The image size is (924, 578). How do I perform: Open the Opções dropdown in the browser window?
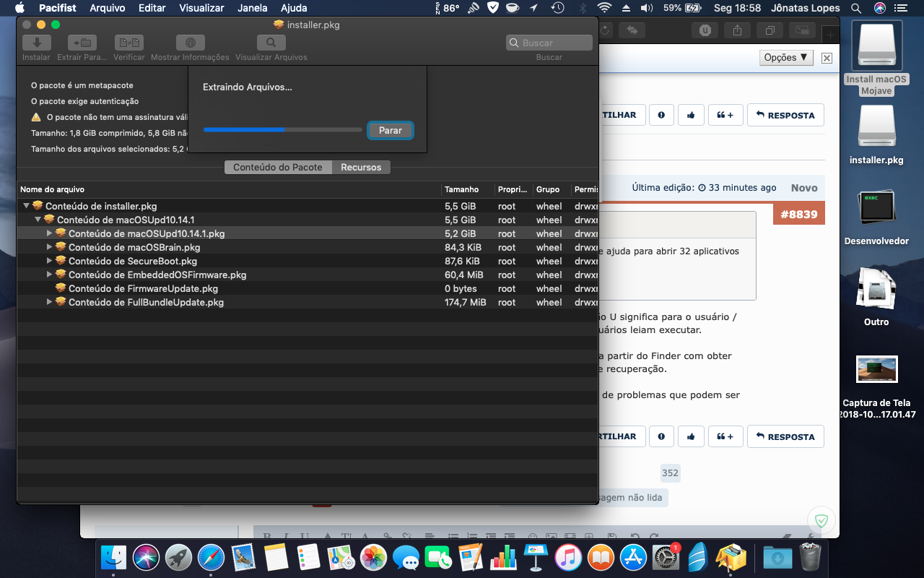(x=786, y=58)
